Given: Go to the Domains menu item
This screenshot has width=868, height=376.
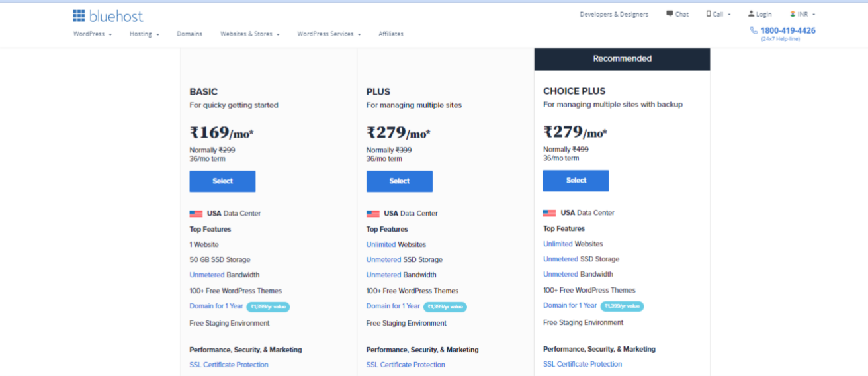Looking at the screenshot, I should [189, 34].
